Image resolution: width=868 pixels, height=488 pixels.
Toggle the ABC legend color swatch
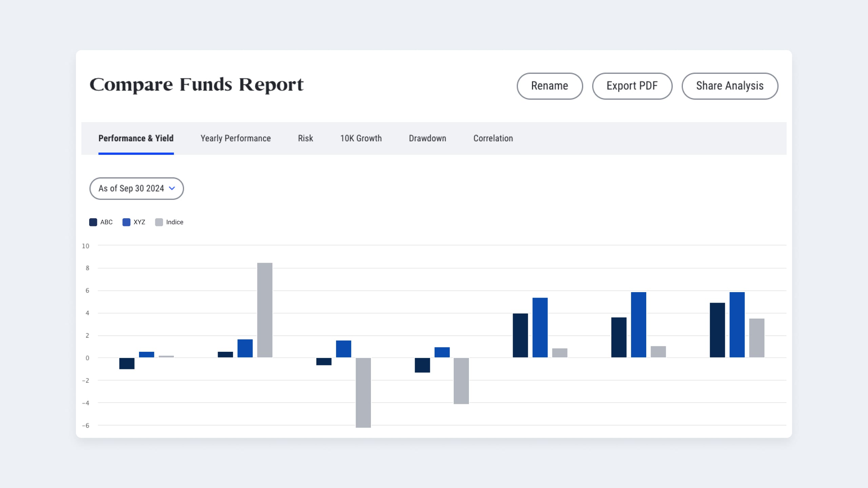tap(93, 222)
